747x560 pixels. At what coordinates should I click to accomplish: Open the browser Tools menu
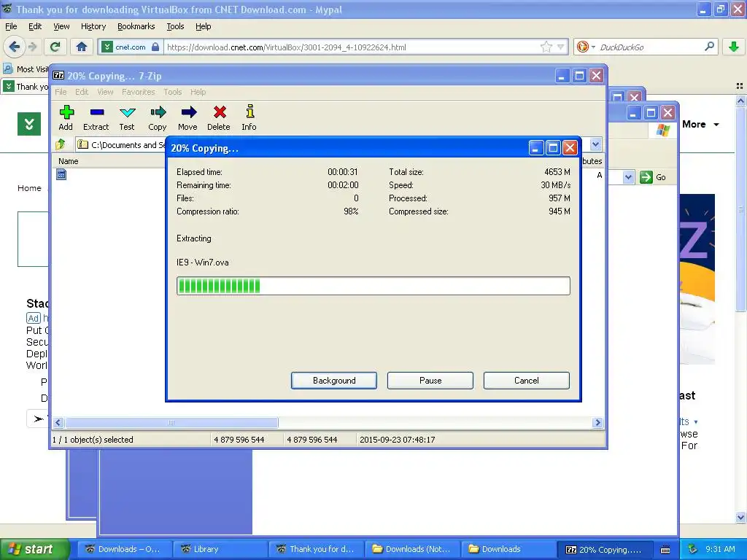[x=175, y=26]
